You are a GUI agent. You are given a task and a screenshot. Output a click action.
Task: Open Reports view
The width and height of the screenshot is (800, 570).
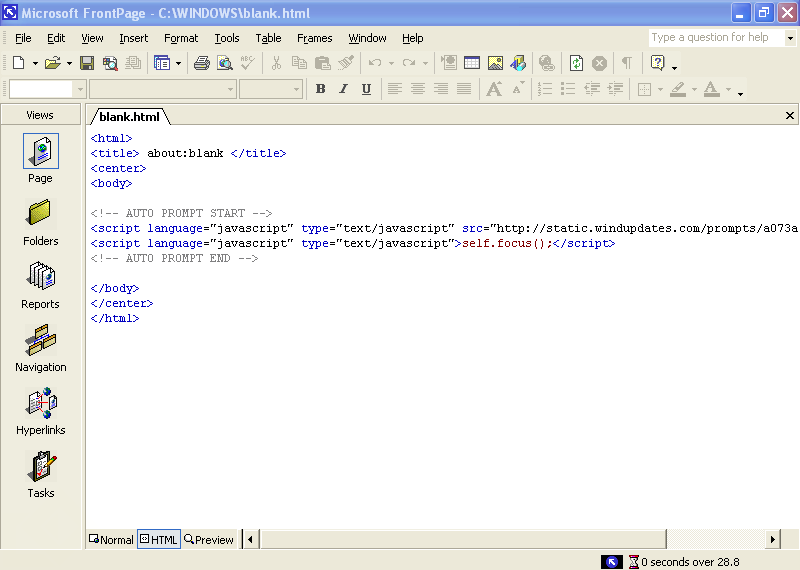(40, 285)
